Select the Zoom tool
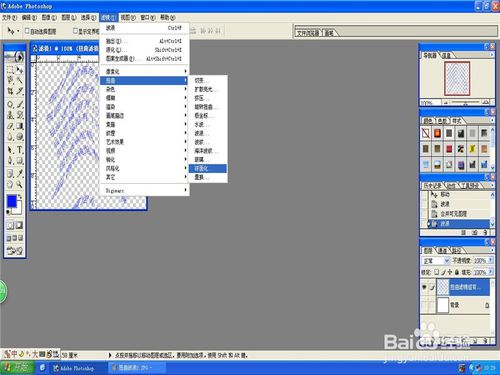The image size is (500, 375). pos(20,184)
